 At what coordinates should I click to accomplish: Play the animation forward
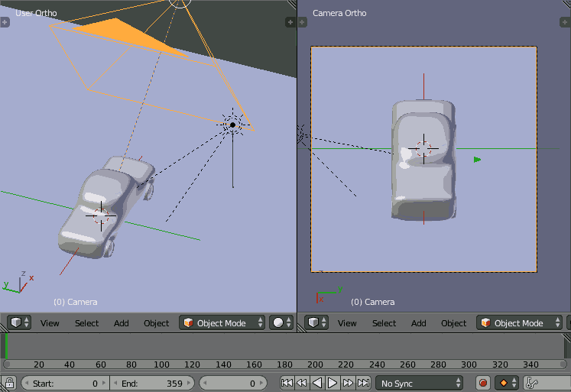pyautogui.click(x=333, y=383)
